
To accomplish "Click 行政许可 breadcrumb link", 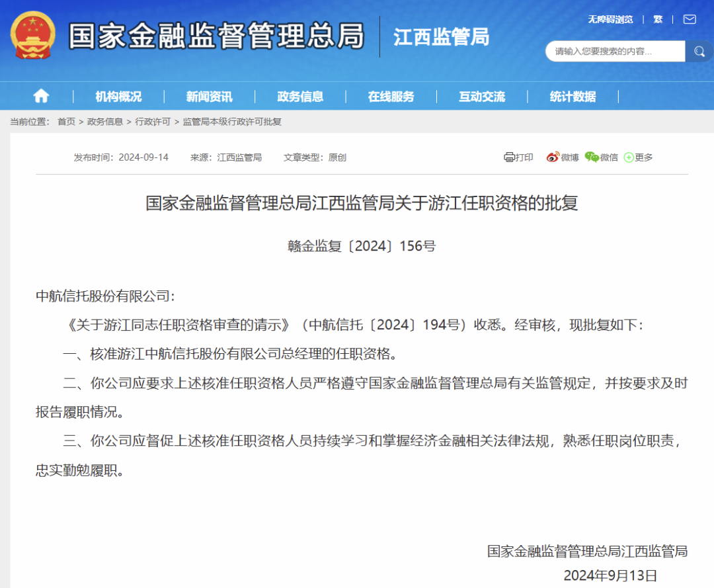I will (x=153, y=122).
